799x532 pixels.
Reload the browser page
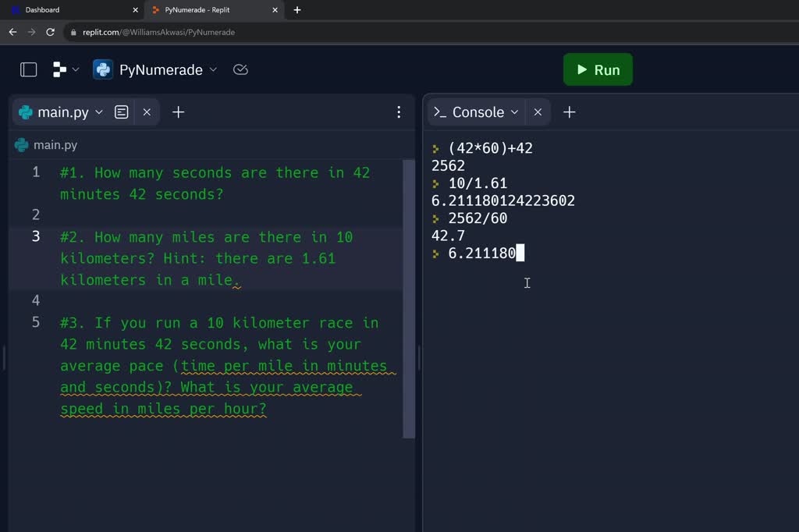(51, 32)
